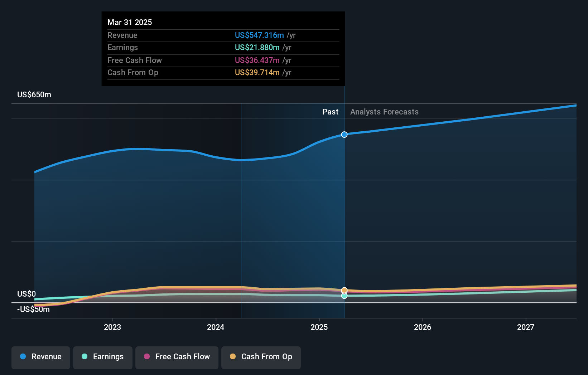
Task: Click the US$21.880m earnings value
Action: point(257,48)
